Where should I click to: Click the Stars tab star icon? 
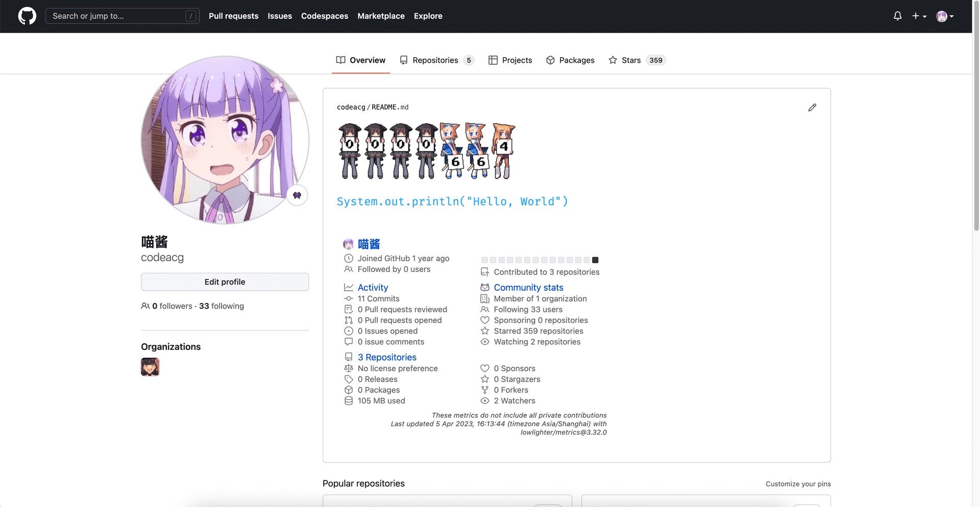click(x=612, y=60)
